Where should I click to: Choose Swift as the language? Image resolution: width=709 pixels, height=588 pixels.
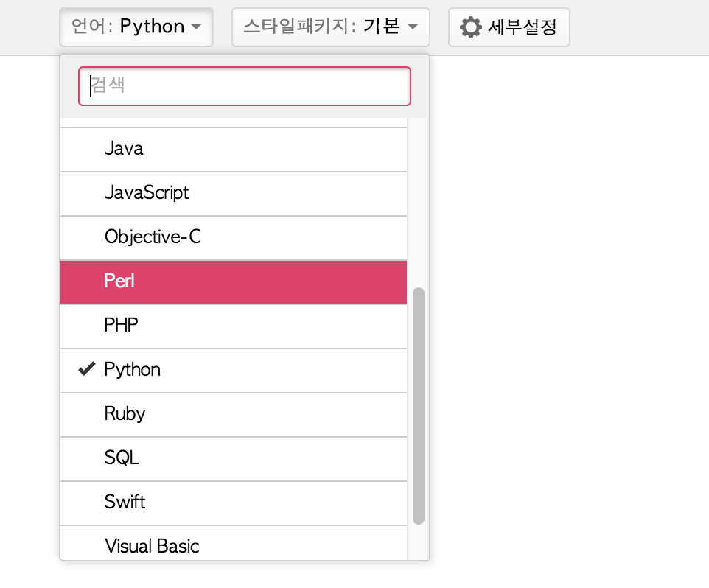pos(233,503)
